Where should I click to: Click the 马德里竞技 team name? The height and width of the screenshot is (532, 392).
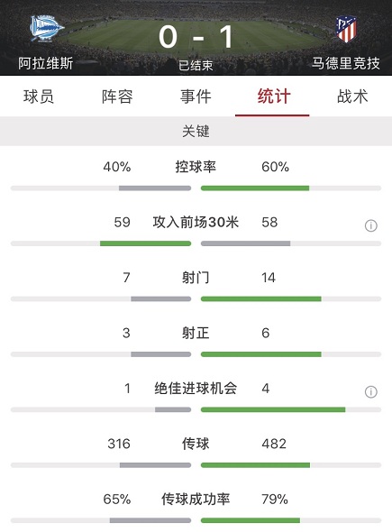(346, 63)
